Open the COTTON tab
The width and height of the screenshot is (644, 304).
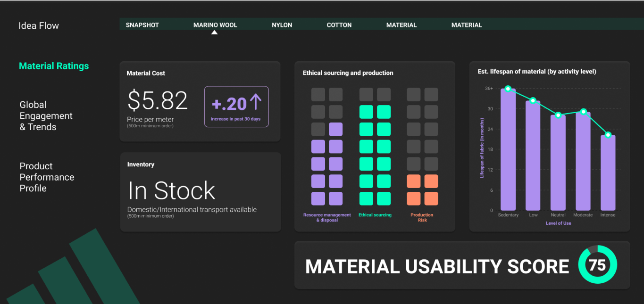coord(339,25)
